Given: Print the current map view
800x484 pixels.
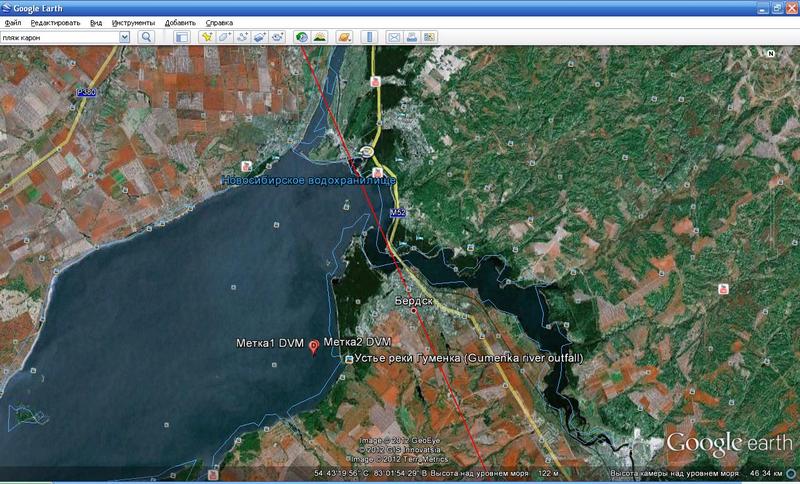Looking at the screenshot, I should coord(411,37).
